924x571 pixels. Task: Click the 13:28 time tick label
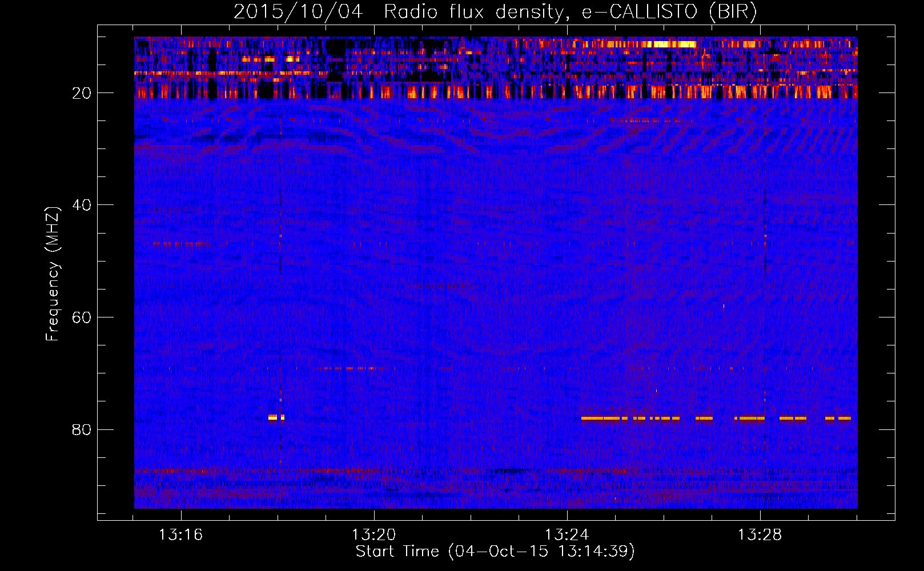(760, 535)
